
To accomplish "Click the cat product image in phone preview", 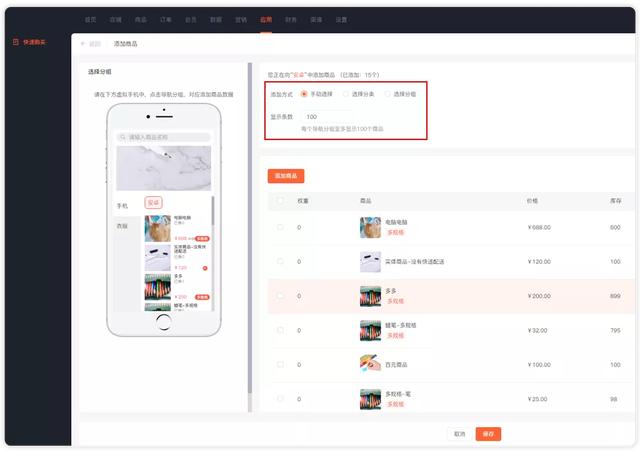I will (158, 229).
